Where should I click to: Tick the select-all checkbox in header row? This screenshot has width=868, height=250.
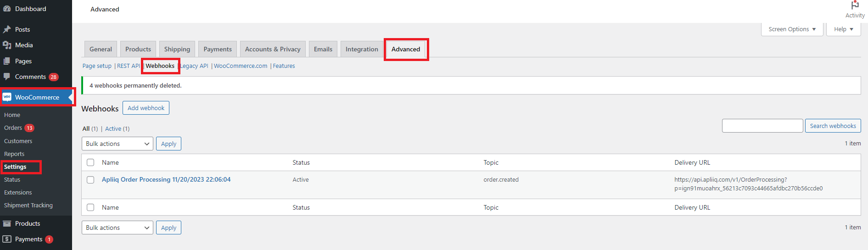click(x=90, y=162)
